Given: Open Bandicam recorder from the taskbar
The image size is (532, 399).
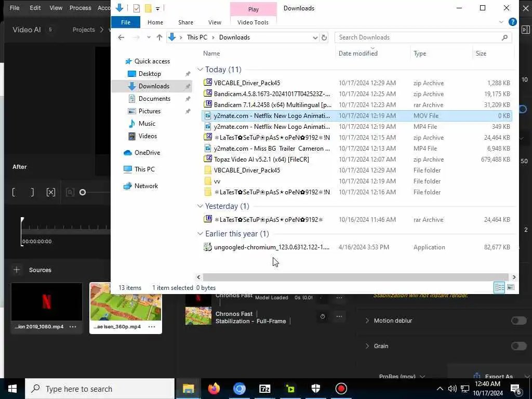Looking at the screenshot, I should click(x=341, y=389).
